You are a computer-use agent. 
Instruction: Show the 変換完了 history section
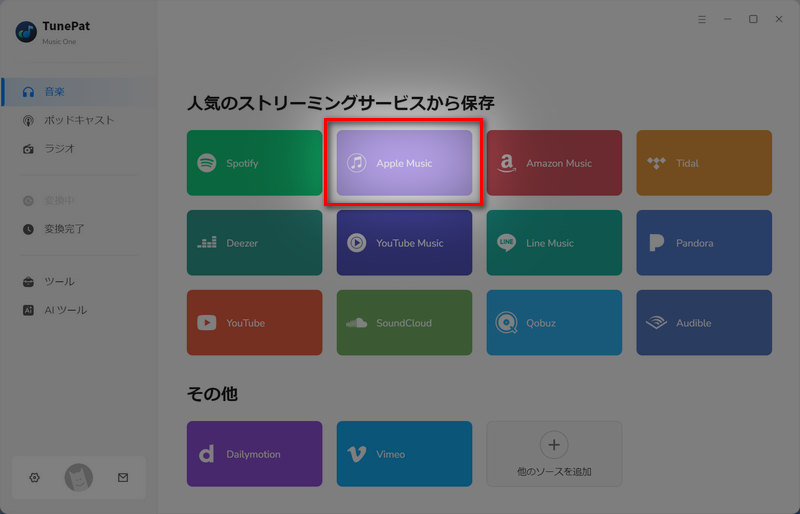coord(79,229)
